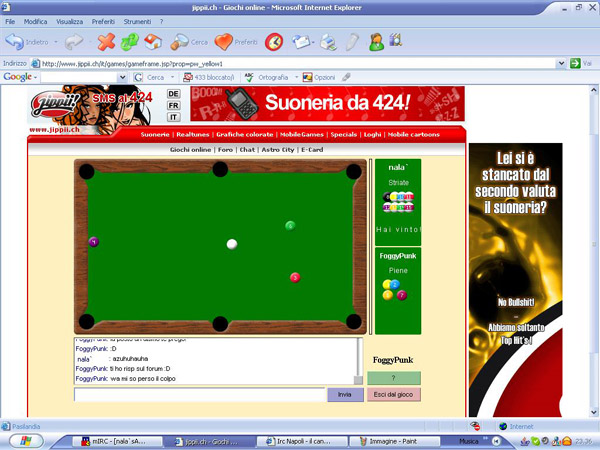Click the Esci dal gioco button
Image resolution: width=600 pixels, height=450 pixels.
click(x=394, y=395)
